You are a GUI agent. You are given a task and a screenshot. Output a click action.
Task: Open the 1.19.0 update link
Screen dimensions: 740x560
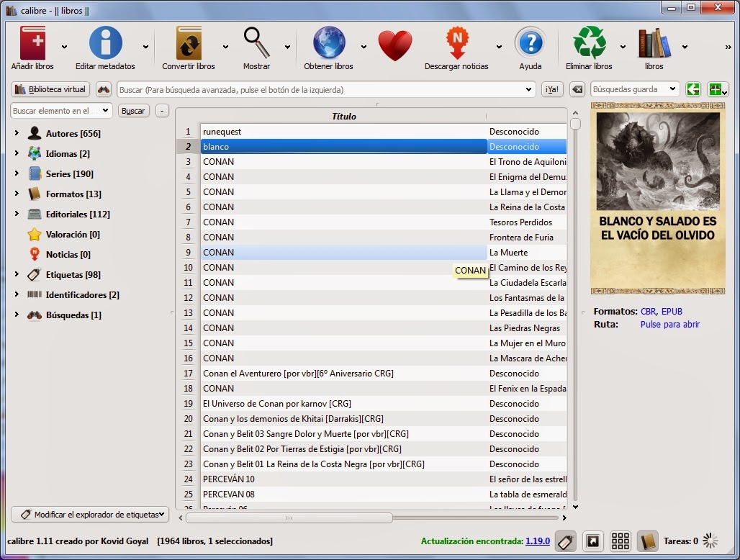538,541
